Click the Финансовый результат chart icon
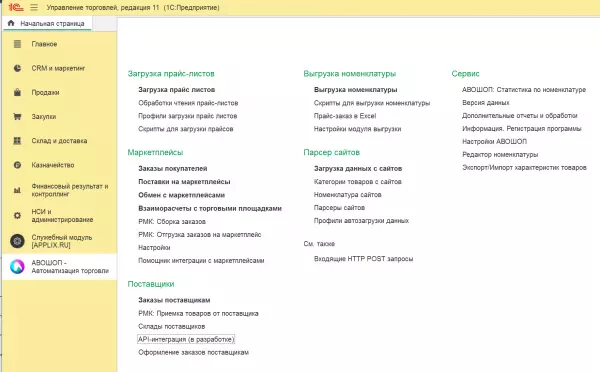 click(17, 190)
